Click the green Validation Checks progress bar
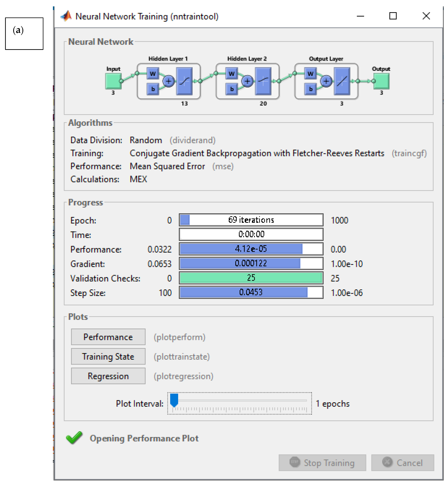The width and height of the screenshot is (448, 485). pos(251,278)
